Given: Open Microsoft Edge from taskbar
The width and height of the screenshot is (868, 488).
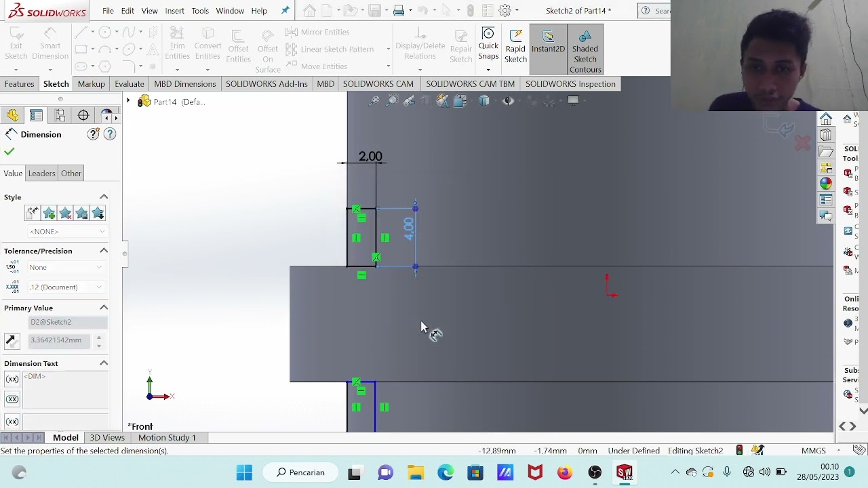Looking at the screenshot, I should (446, 472).
